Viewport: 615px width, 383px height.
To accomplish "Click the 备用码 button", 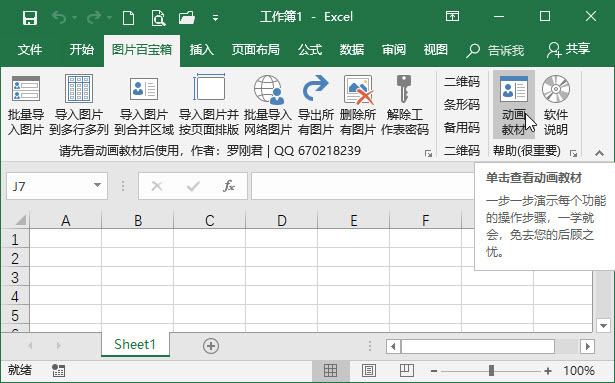I will (x=462, y=128).
